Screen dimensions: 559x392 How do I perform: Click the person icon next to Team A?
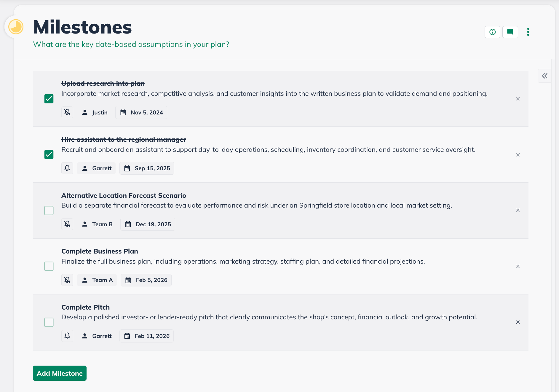85,280
